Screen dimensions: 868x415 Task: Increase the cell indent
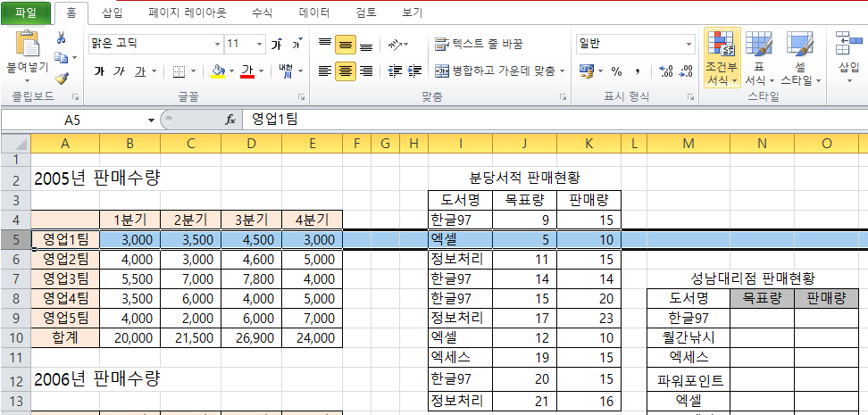tap(414, 71)
